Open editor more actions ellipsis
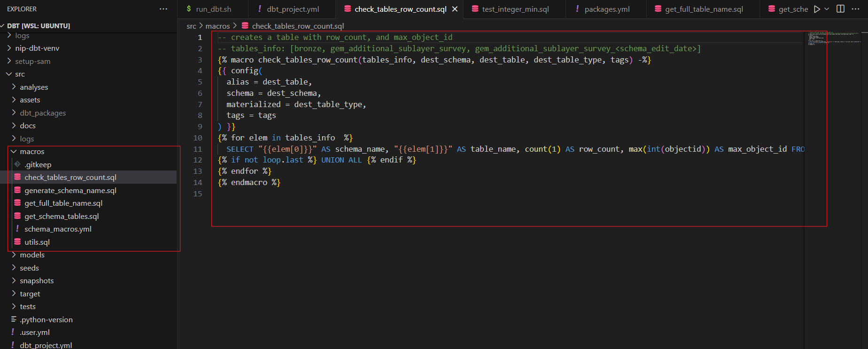This screenshot has height=349, width=868. click(x=855, y=9)
